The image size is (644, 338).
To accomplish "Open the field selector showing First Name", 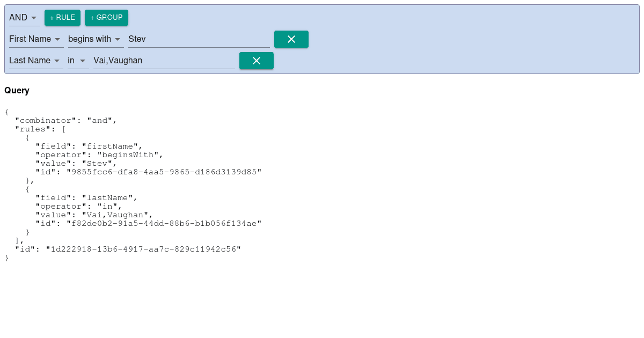I will click(32, 39).
